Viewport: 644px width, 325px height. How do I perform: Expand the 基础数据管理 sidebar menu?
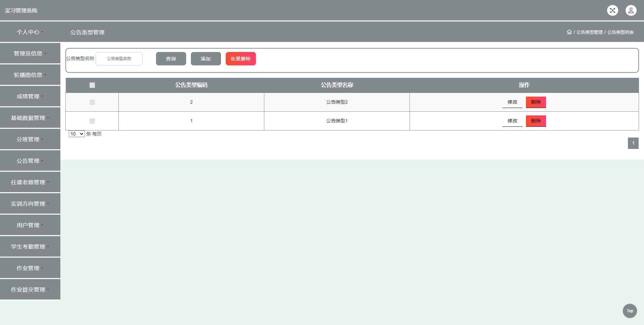pos(30,118)
